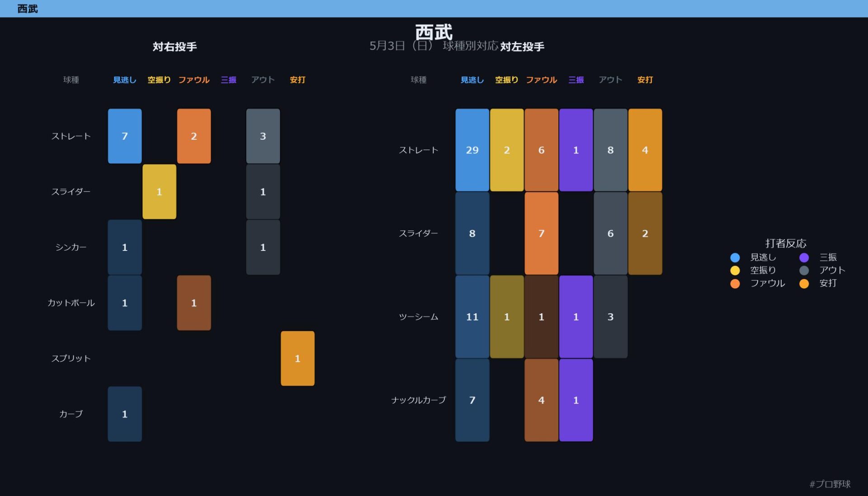The height and width of the screenshot is (496, 868).
Task: Select the ストレート アウト cell showing 3
Action: pos(263,136)
